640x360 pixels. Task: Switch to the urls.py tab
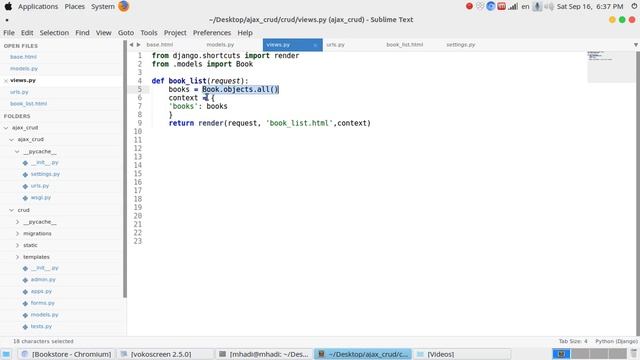pos(336,44)
